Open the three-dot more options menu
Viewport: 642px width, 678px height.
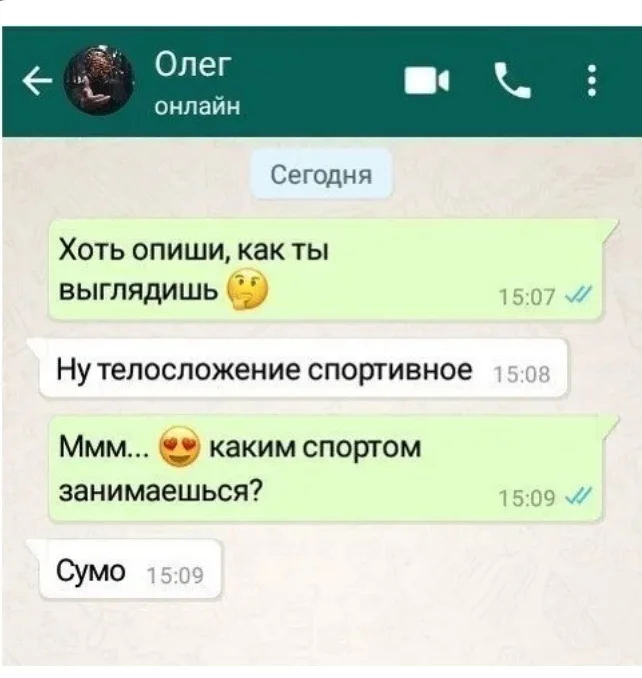(x=593, y=80)
